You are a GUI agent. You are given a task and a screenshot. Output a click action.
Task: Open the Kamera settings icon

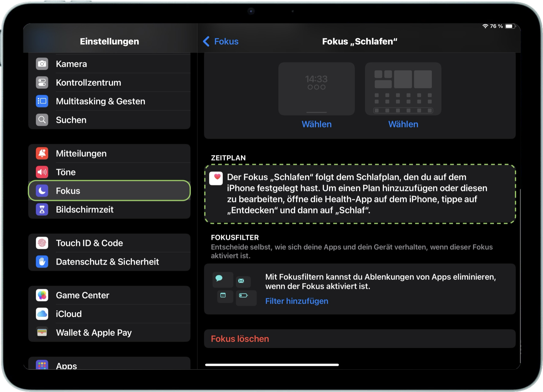pos(42,64)
